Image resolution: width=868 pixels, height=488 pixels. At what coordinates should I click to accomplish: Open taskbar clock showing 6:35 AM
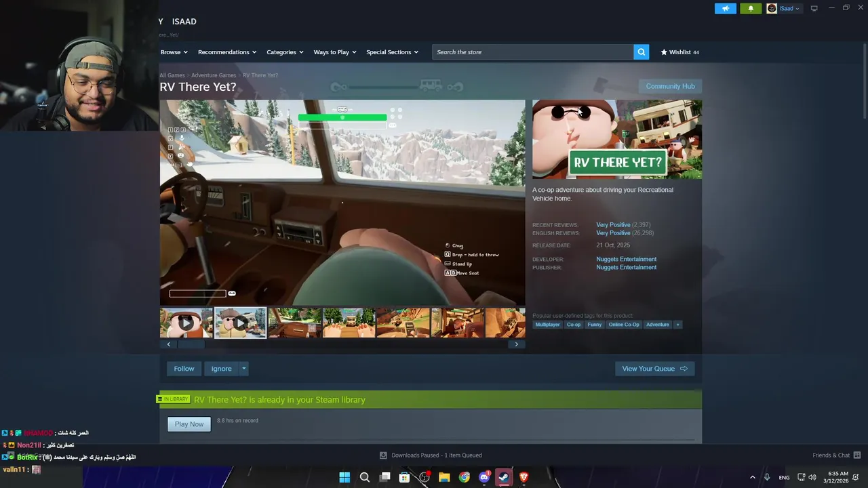pyautogui.click(x=838, y=477)
